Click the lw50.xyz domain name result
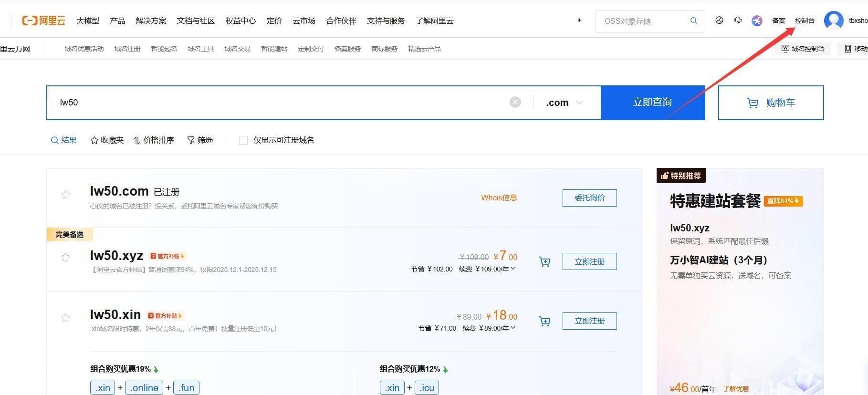 [117, 256]
